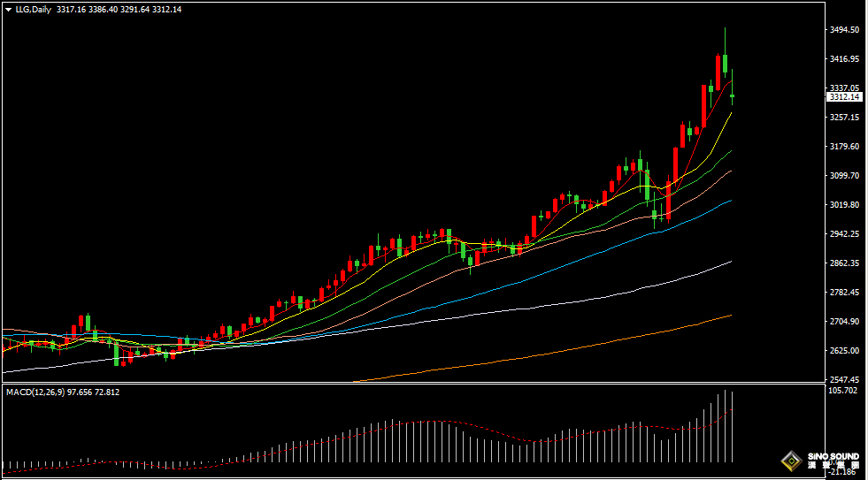This screenshot has height=480, width=868.
Task: Open the chart menu triangle beside LLG,Daily
Action: coord(8,9)
